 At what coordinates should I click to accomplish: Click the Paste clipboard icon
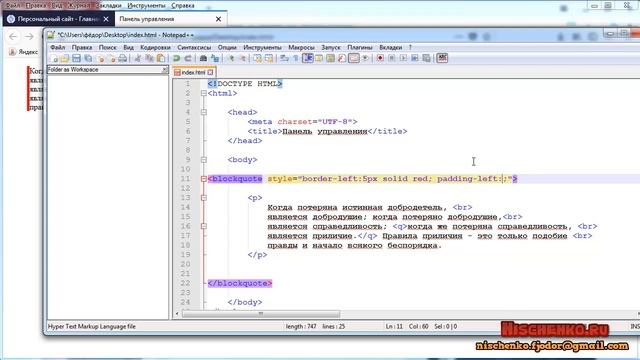pos(161,58)
